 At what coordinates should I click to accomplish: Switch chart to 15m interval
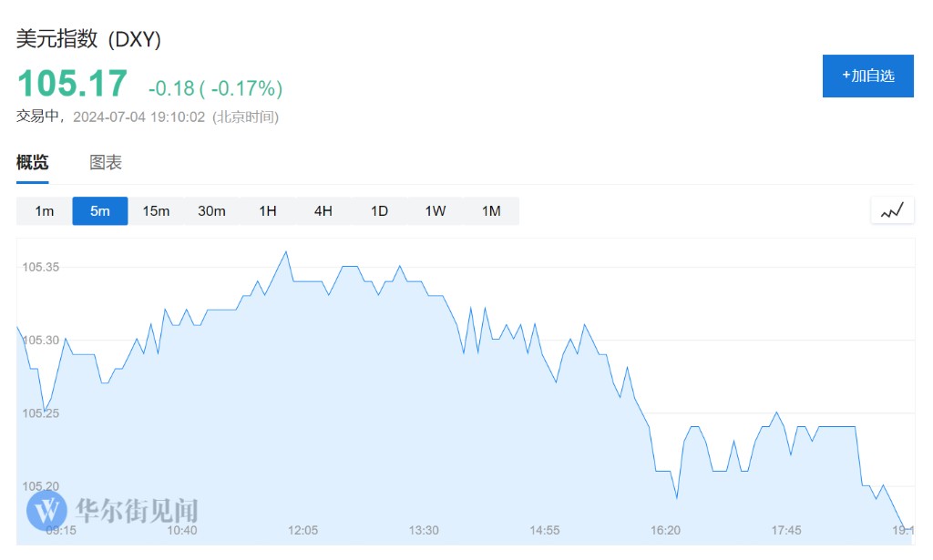point(156,211)
